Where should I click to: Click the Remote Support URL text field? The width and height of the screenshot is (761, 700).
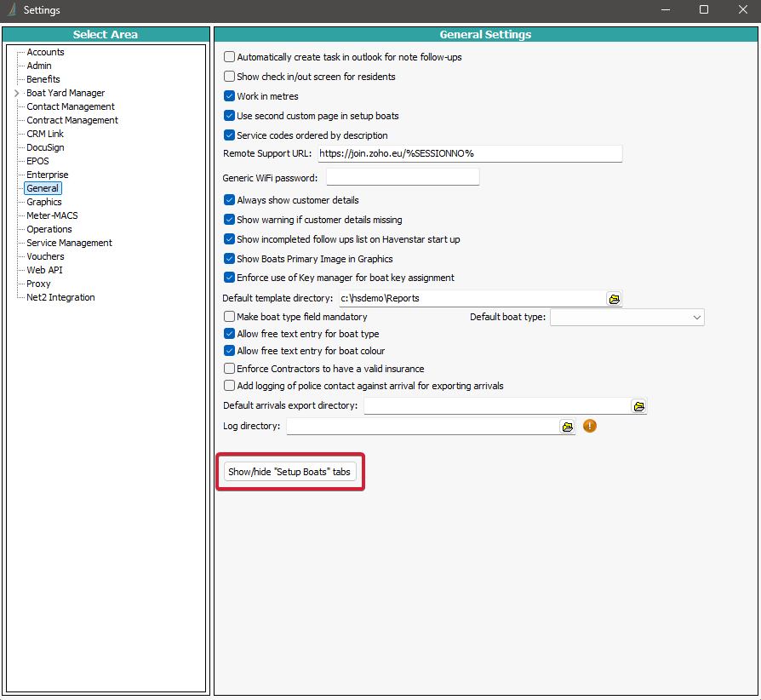pos(470,153)
